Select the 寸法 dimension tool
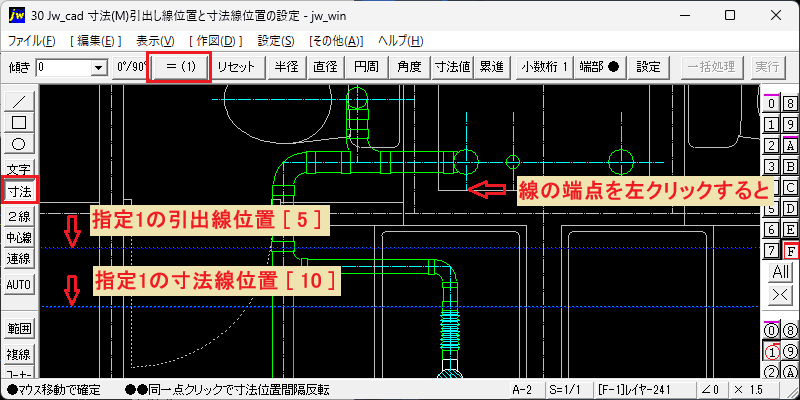800x400 pixels. 19,191
